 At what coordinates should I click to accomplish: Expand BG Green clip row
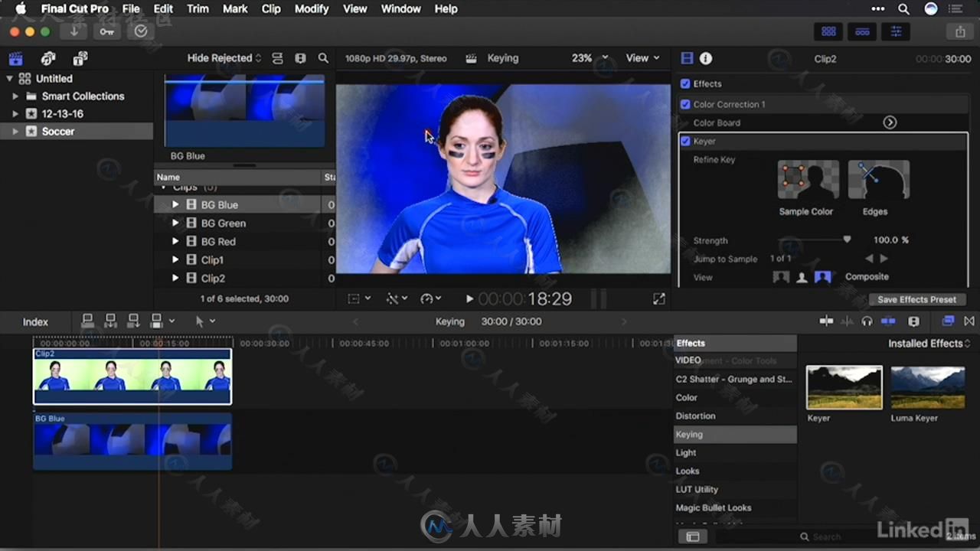point(175,223)
